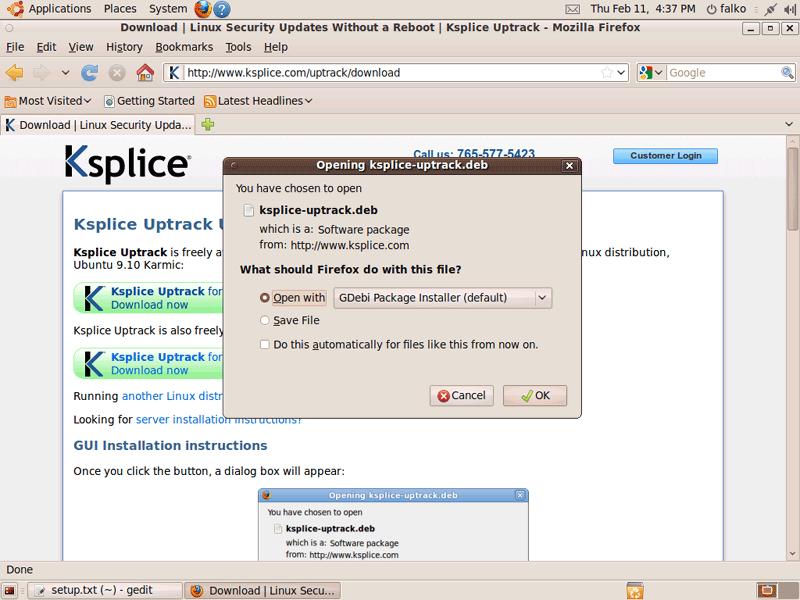Viewport: 800px width, 600px height.
Task: Open the Bookmarks menu
Action: click(x=184, y=47)
